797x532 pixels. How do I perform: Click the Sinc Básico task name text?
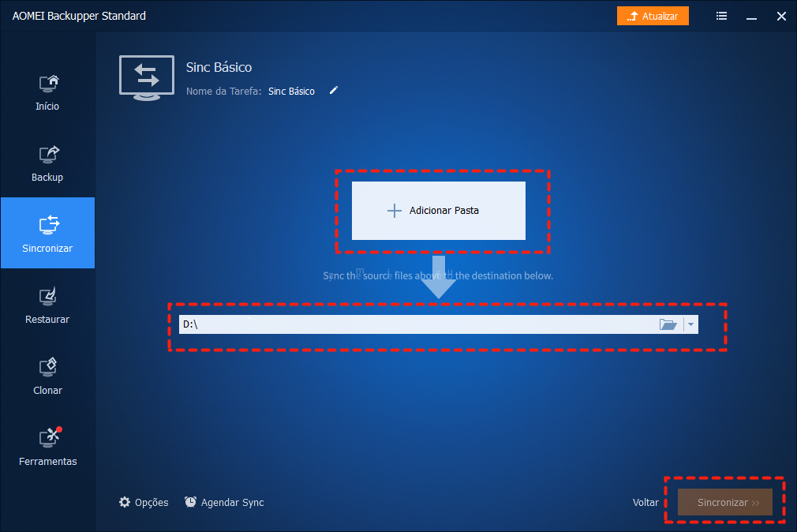point(291,92)
